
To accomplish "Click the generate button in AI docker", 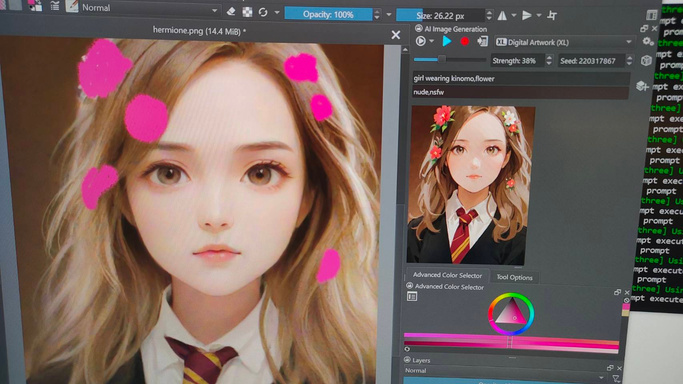I will [x=420, y=41].
